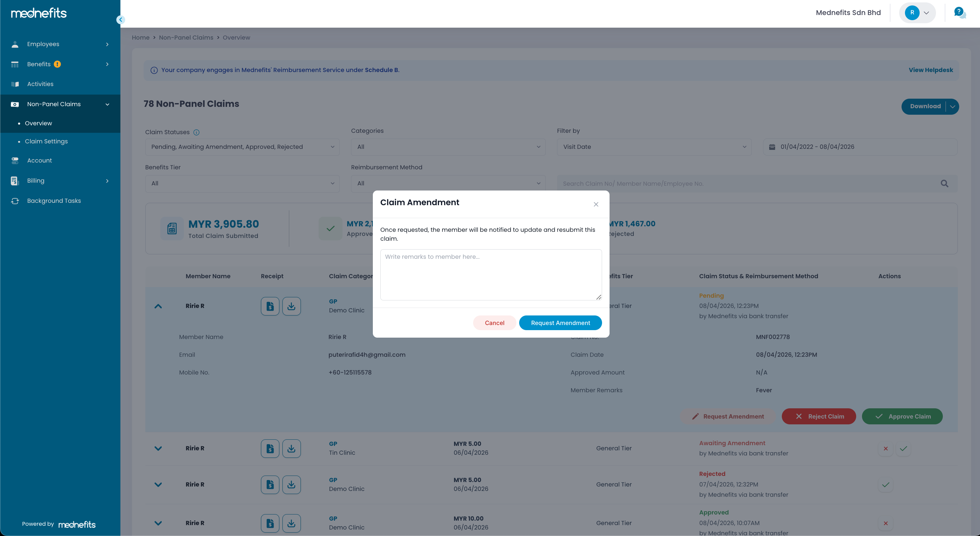This screenshot has height=536, width=980.
Task: Open the Claim Statuses dropdown
Action: click(242, 147)
